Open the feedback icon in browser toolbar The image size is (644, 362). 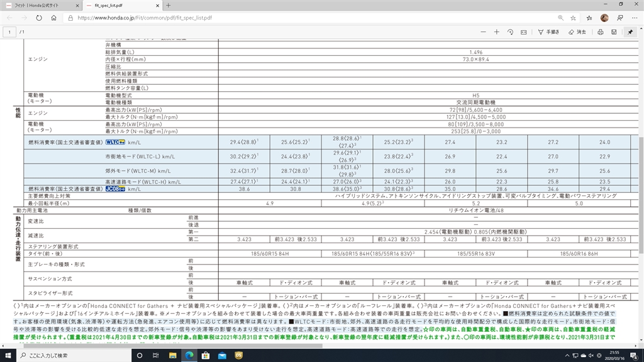[619, 18]
